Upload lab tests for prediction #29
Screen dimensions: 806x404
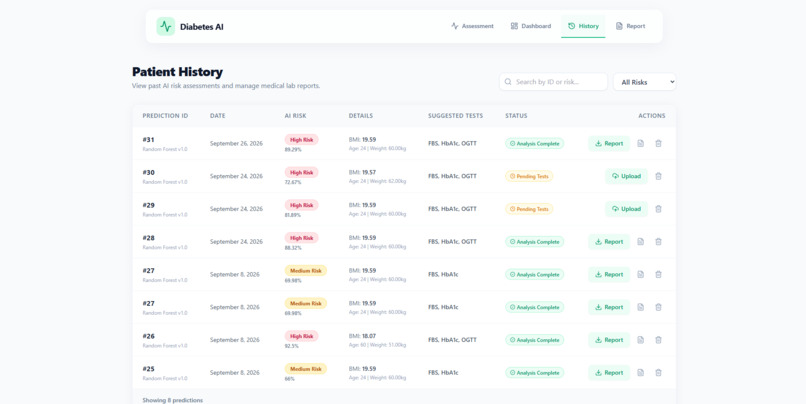(626, 209)
